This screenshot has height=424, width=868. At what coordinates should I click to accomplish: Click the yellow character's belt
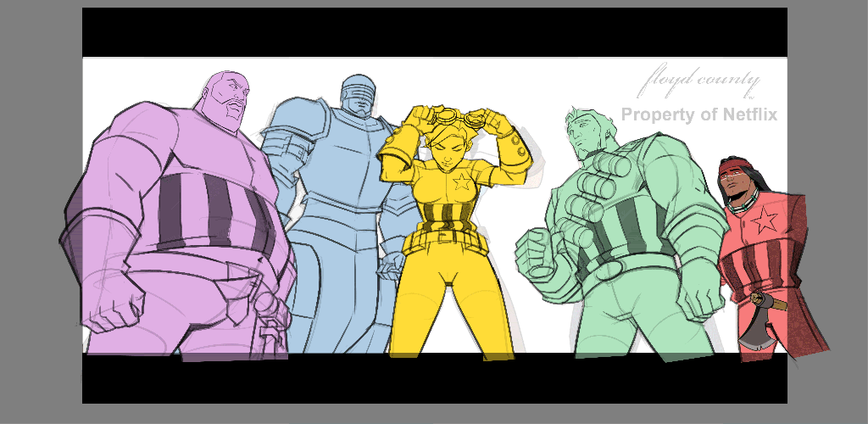[445, 243]
